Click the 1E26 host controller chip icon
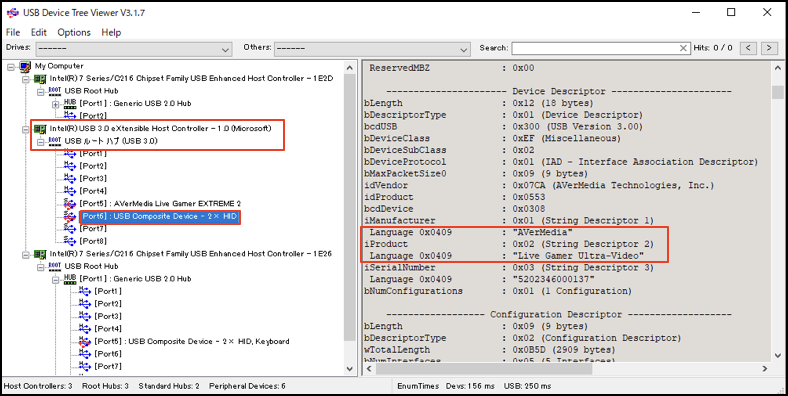 (40, 254)
